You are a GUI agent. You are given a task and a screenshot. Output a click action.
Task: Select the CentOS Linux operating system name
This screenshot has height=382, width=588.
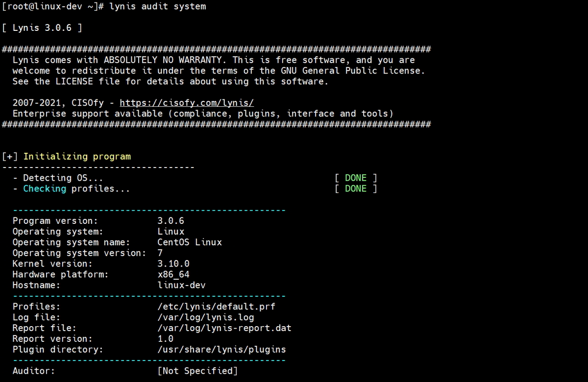coord(189,242)
